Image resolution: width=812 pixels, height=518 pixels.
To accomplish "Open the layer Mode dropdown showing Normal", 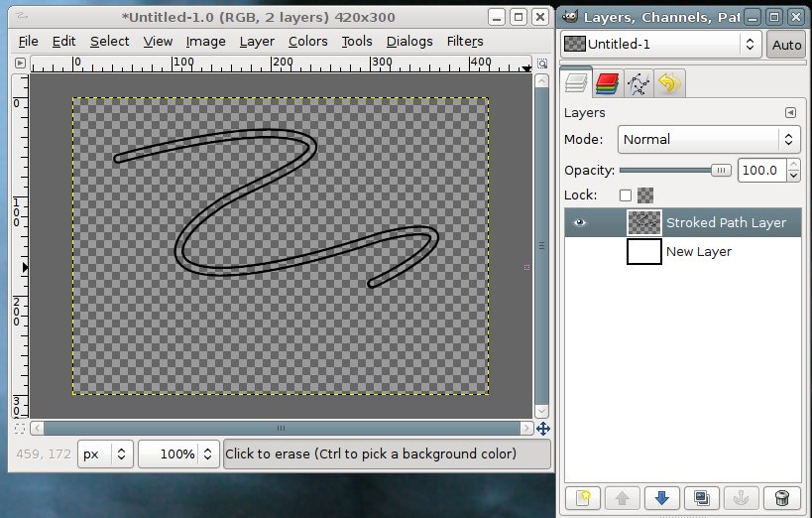I will [x=709, y=140].
